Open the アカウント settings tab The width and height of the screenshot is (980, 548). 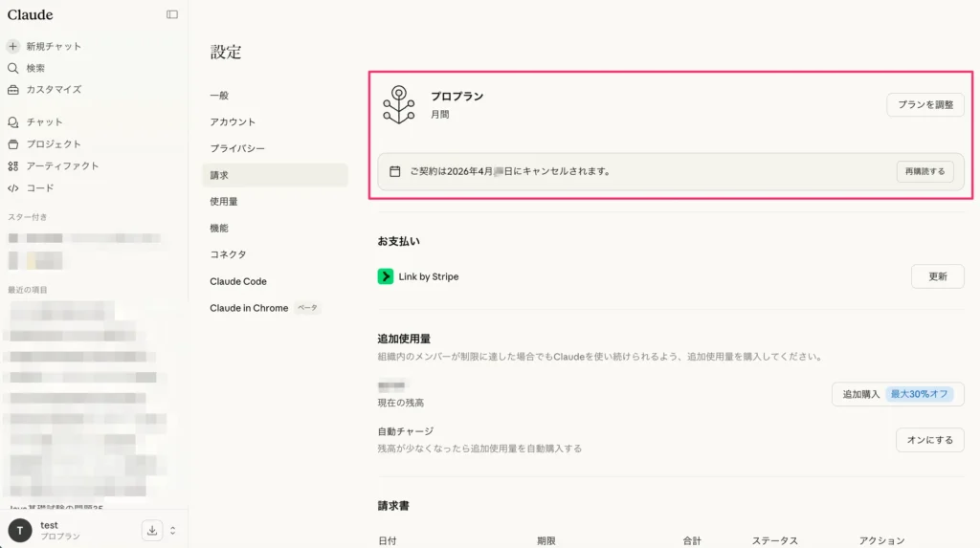point(233,121)
